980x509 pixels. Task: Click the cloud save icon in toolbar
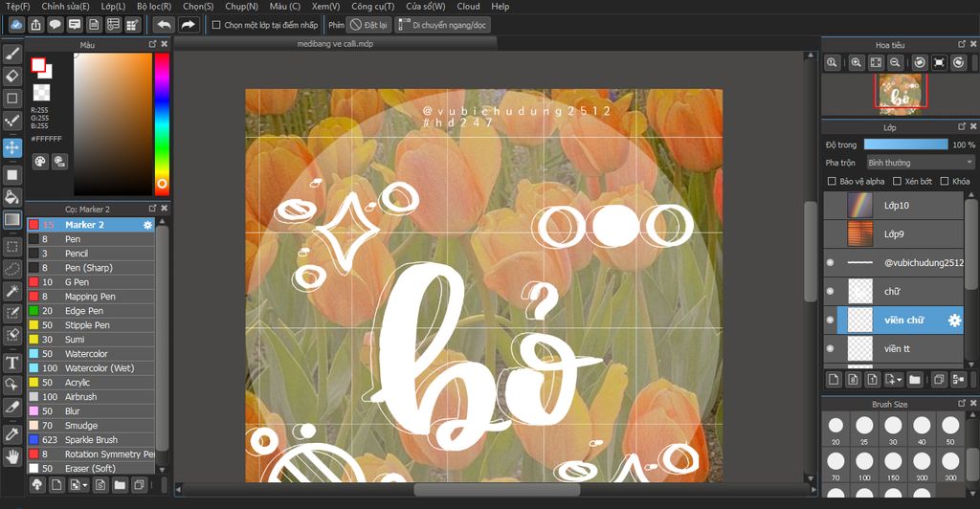17,25
